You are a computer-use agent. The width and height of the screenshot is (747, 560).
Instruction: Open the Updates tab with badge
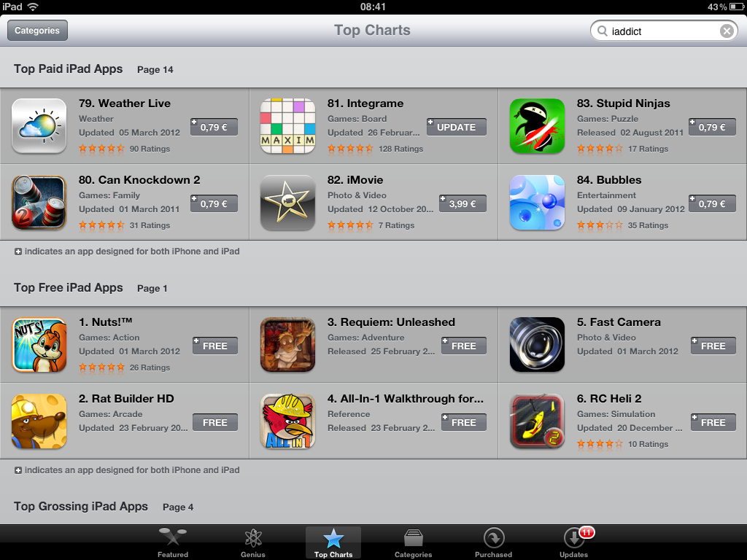click(574, 542)
